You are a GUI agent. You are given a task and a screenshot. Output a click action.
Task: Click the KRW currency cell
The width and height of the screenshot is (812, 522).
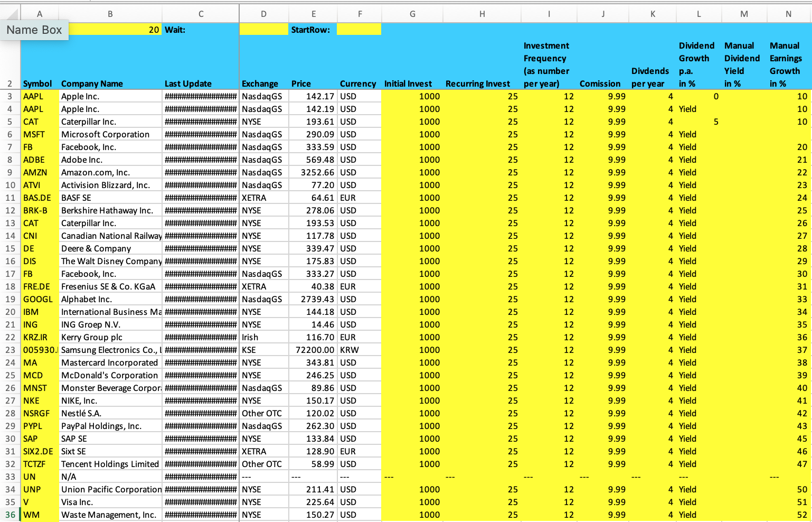point(359,350)
